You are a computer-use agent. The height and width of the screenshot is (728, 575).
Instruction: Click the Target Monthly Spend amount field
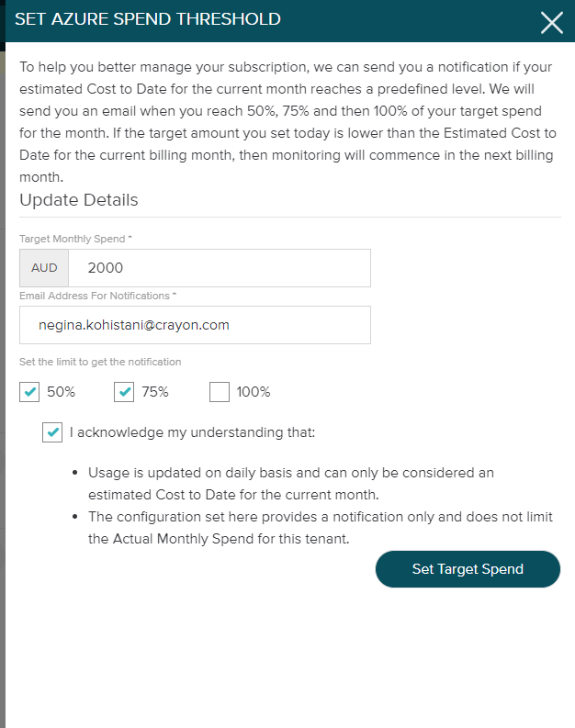tap(219, 268)
